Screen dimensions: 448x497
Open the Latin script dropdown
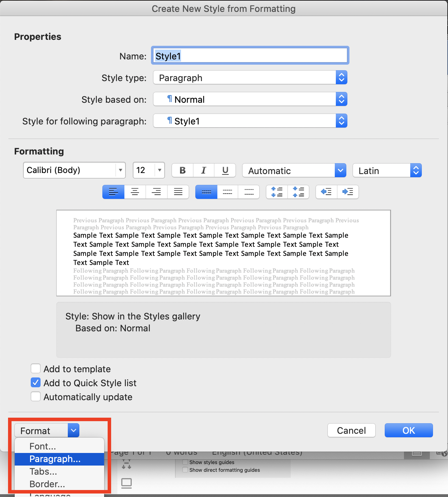click(387, 171)
